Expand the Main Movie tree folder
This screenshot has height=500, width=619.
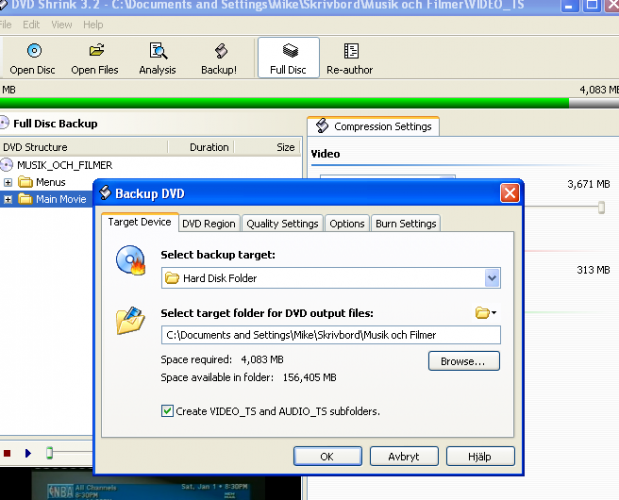point(8,199)
